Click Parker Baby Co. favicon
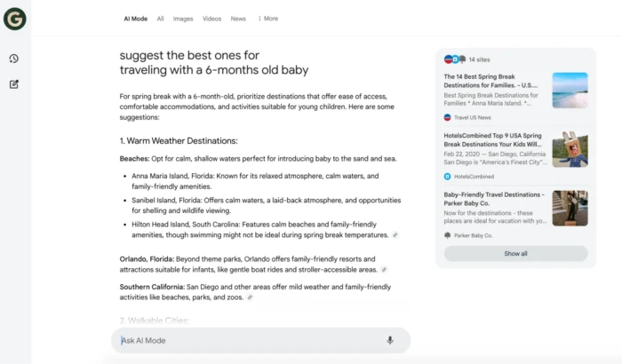The width and height of the screenshot is (622, 364). 448,235
